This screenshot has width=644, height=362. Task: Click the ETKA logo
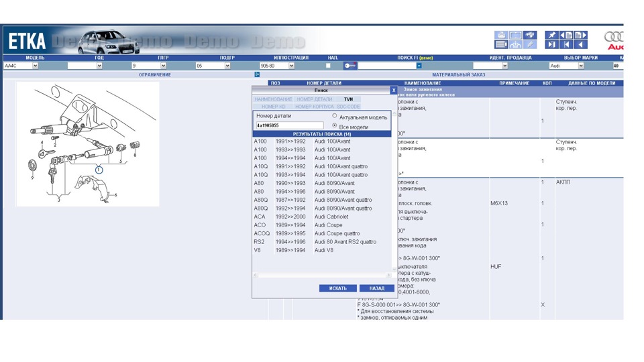[27, 42]
